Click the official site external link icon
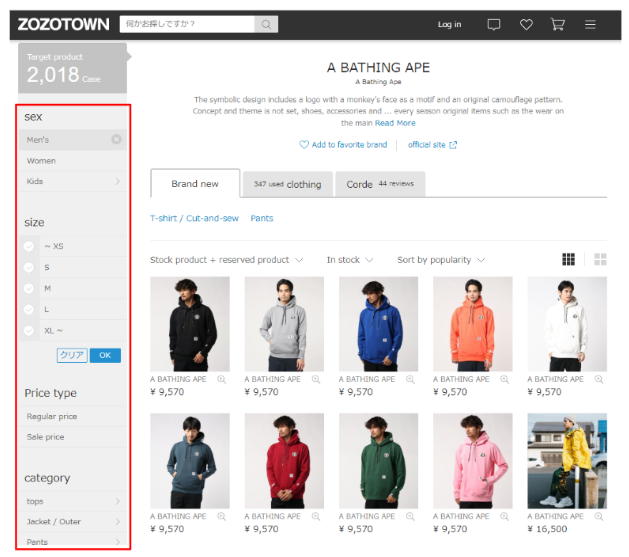Viewport: 629px width, 557px height. (x=453, y=145)
